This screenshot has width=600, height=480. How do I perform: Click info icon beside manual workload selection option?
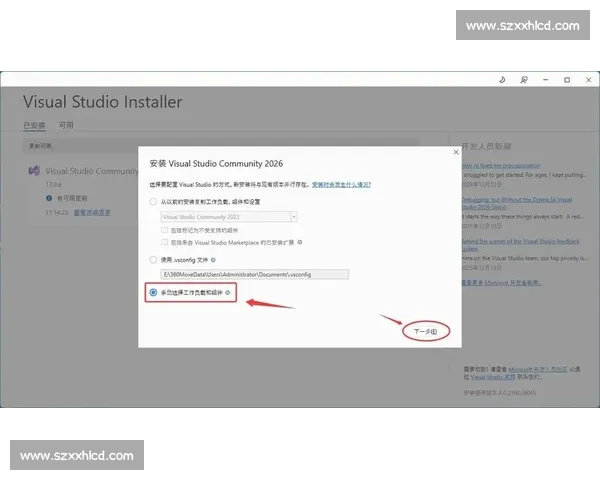[x=228, y=292]
